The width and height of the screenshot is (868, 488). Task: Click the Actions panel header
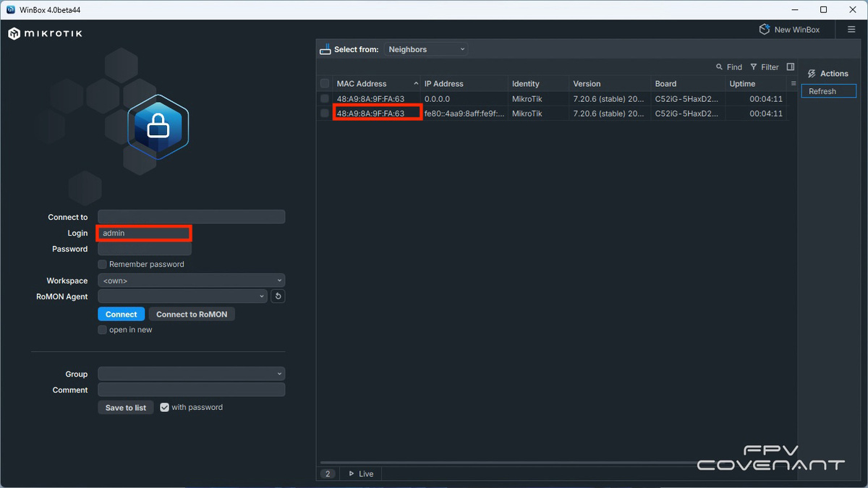click(x=828, y=74)
